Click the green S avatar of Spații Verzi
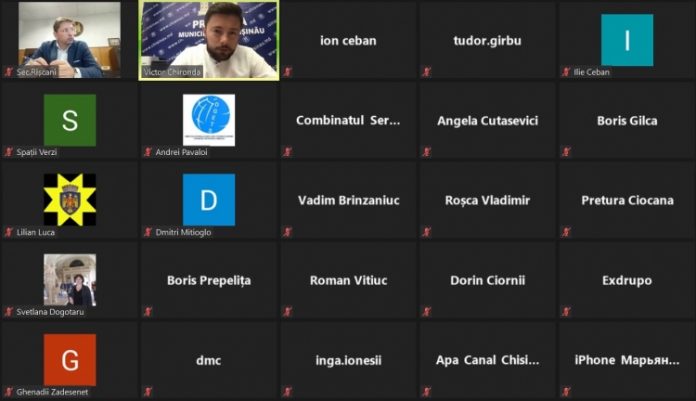The width and height of the screenshot is (696, 401). [70, 120]
